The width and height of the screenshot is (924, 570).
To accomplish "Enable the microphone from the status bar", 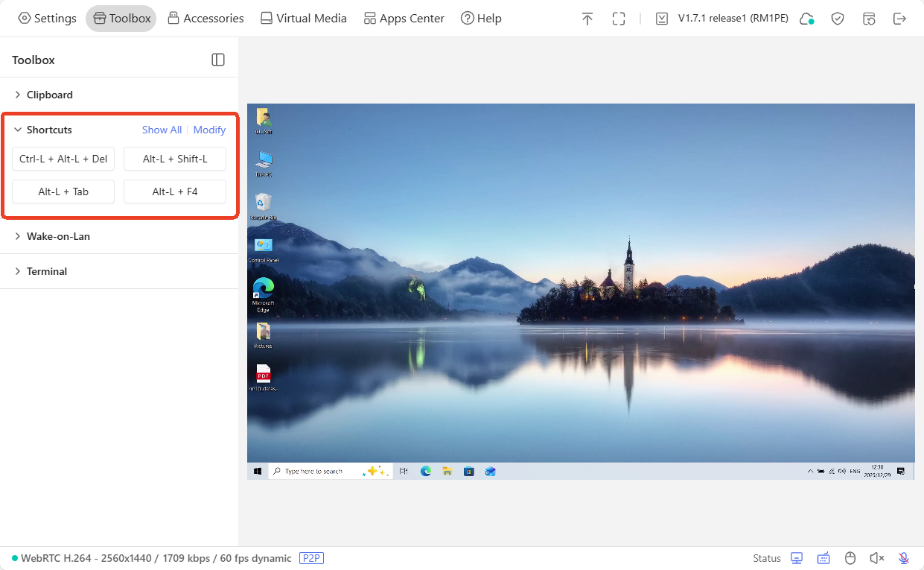I will tap(903, 557).
